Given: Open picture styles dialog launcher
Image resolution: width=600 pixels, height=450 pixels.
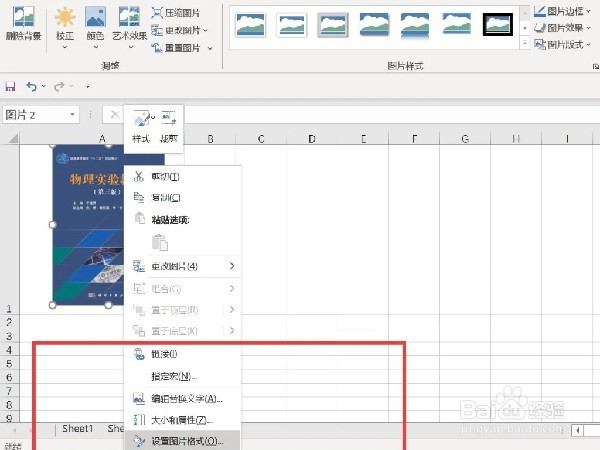Looking at the screenshot, I should (x=595, y=66).
